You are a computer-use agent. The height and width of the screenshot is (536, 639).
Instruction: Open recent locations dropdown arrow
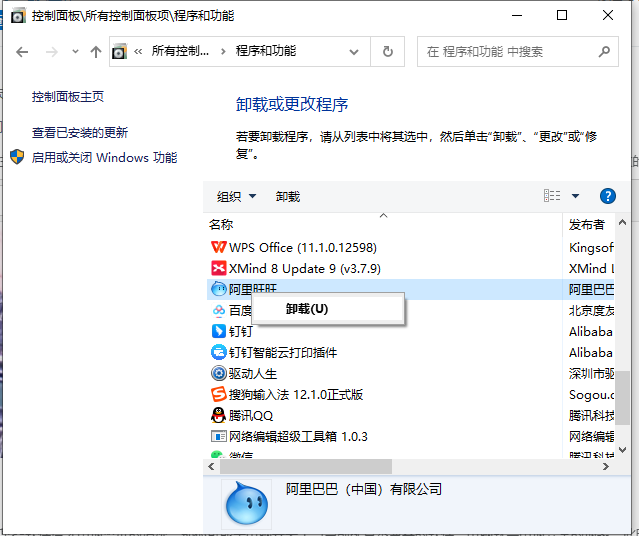coord(75,52)
